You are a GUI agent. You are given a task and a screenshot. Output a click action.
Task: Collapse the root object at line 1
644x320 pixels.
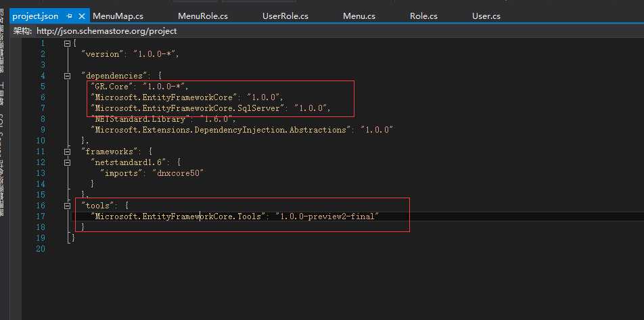click(67, 43)
